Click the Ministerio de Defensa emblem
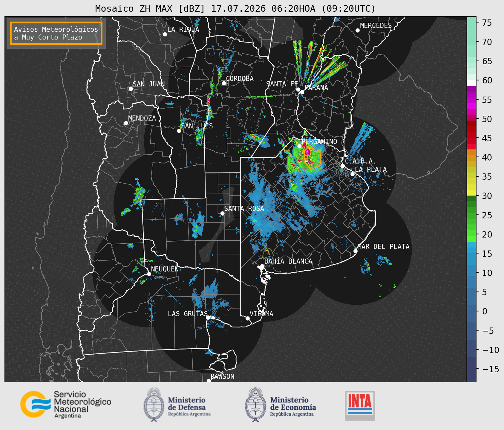Viewport: 504px width, 430px height. 154,405
